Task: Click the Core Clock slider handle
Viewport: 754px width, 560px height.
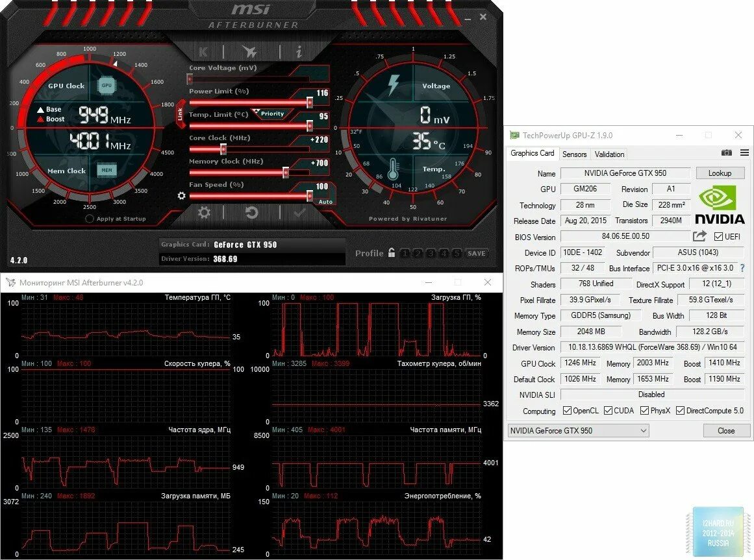Action: point(223,149)
